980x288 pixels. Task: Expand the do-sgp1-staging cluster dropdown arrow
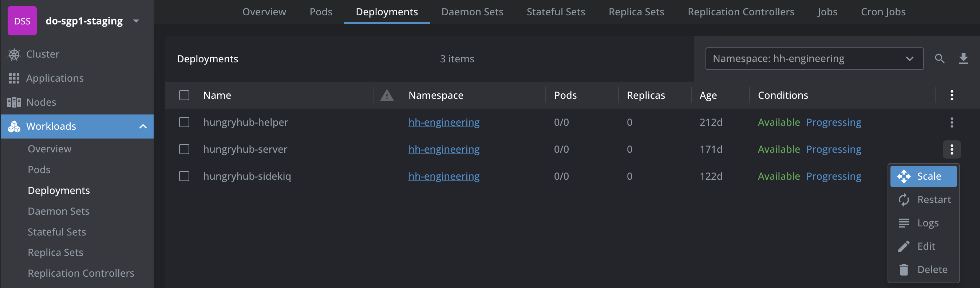coord(136,21)
